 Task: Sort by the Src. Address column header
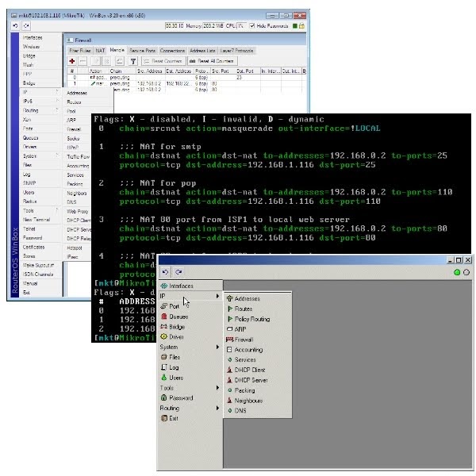150,71
